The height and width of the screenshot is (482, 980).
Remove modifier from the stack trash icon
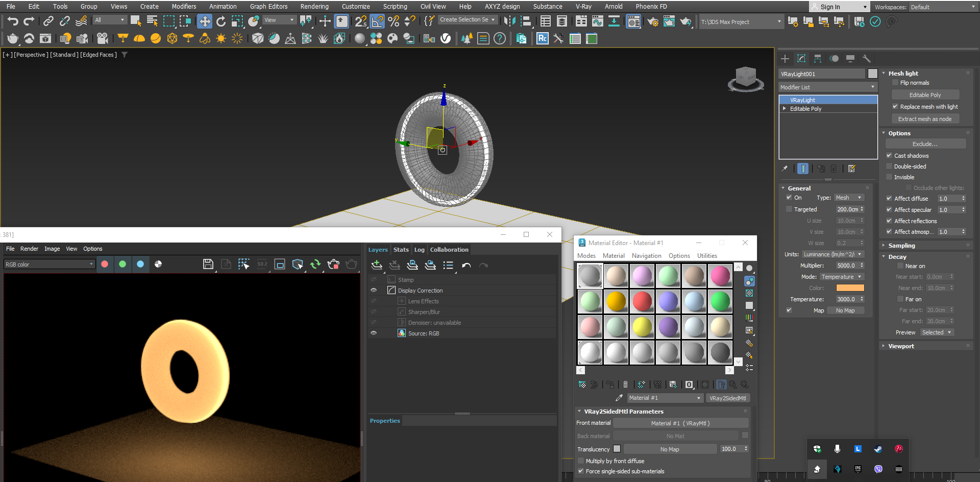click(834, 168)
